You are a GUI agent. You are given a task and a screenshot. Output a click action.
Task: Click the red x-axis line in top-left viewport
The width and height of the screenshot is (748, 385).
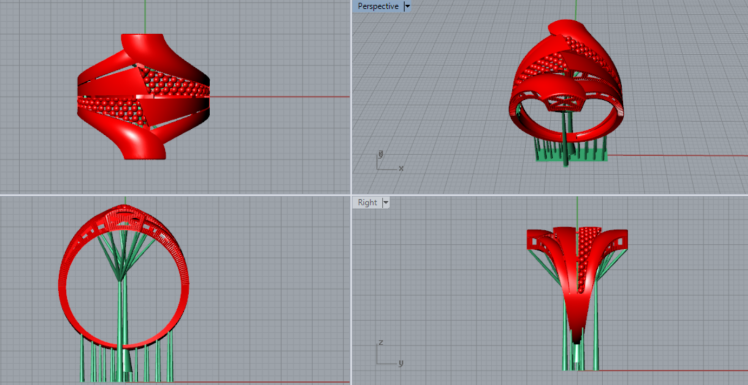pyautogui.click(x=279, y=97)
